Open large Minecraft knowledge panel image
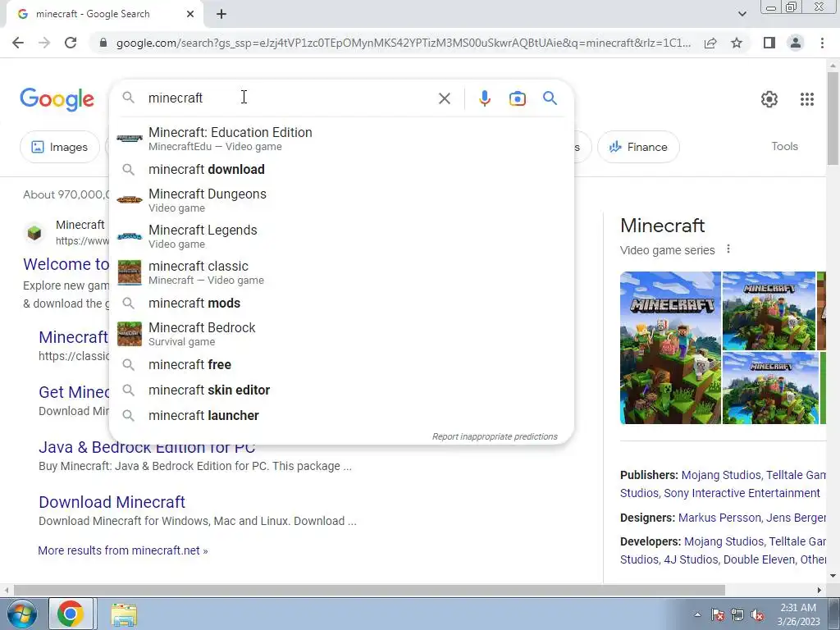This screenshot has height=630, width=840. [670, 348]
